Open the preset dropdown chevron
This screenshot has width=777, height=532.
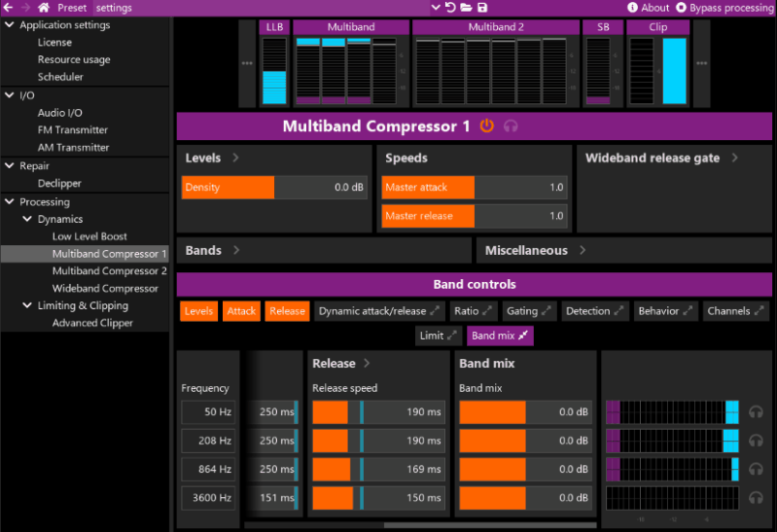point(436,8)
